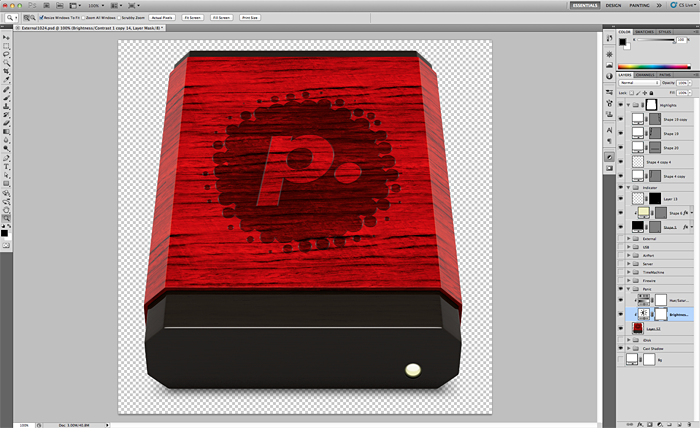Select the Layer 12 red thumbnail

638,328
